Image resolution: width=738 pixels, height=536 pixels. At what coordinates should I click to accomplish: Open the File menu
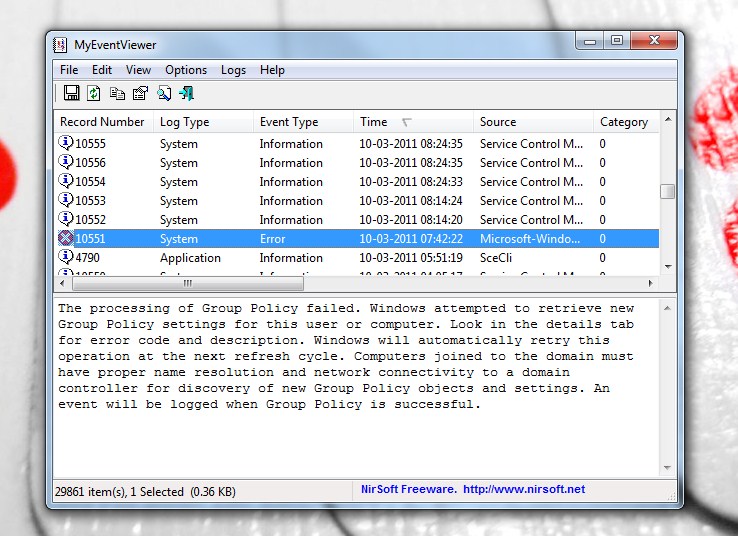(x=69, y=70)
